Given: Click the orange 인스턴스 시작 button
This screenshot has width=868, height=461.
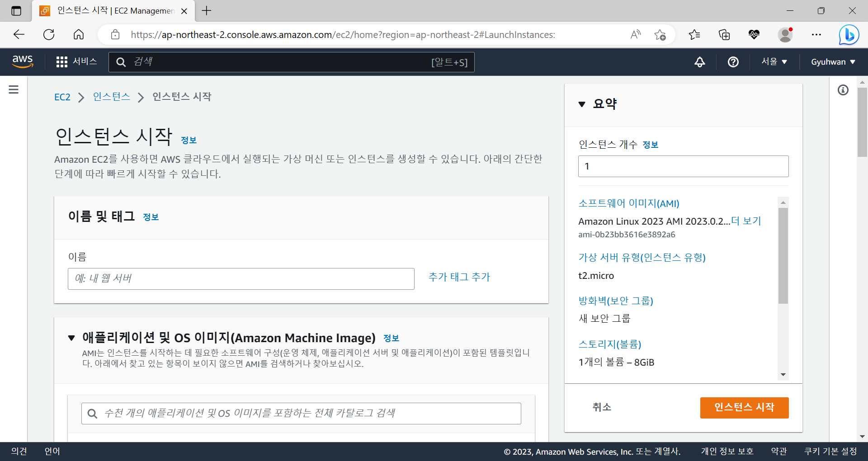Looking at the screenshot, I should point(744,408).
